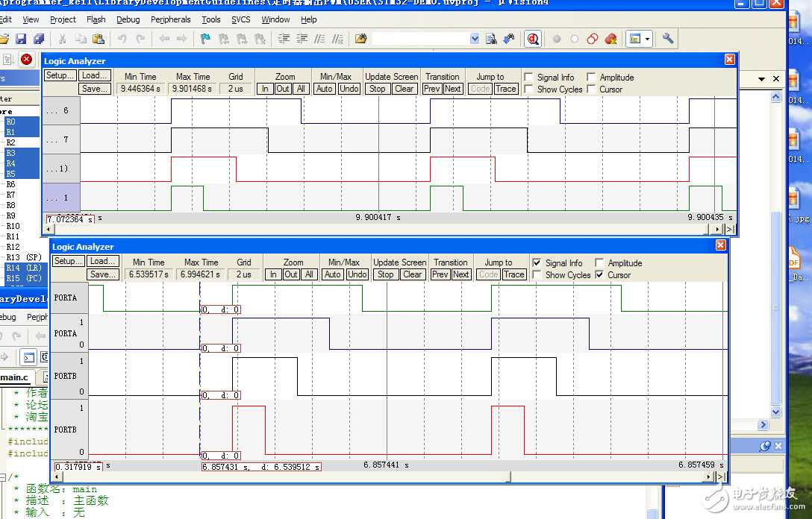Screen dimensions: 812x519
Task: Enable Signal Info in the upper Logic Analyzer
Action: [x=528, y=77]
